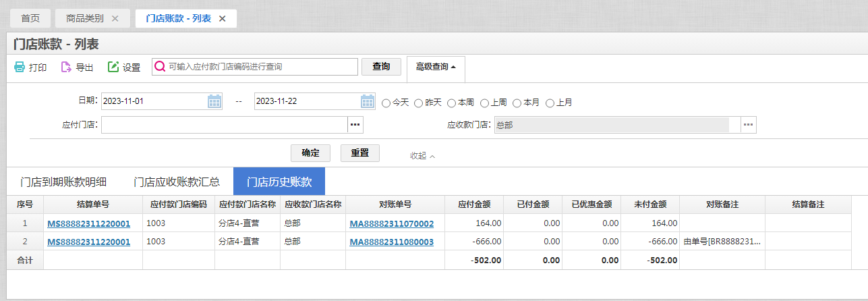Viewport: 868px width, 301px height.
Task: Click the 导出 export icon
Action: click(66, 67)
